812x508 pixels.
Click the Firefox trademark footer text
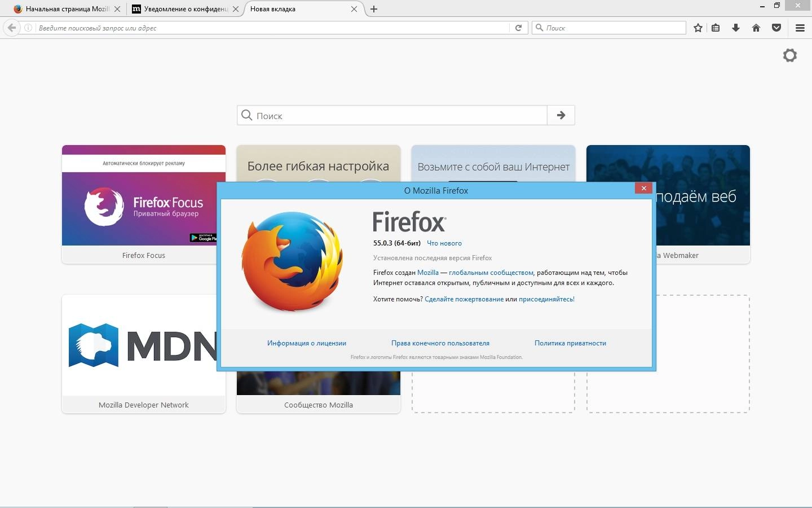pyautogui.click(x=436, y=357)
